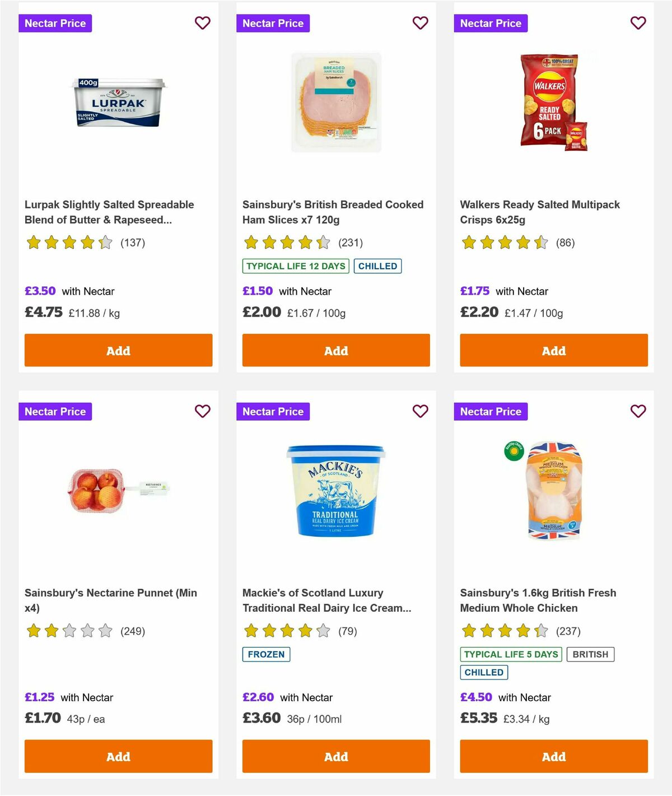
Task: Click the Nectar Price badge on ham slices
Action: tap(273, 23)
